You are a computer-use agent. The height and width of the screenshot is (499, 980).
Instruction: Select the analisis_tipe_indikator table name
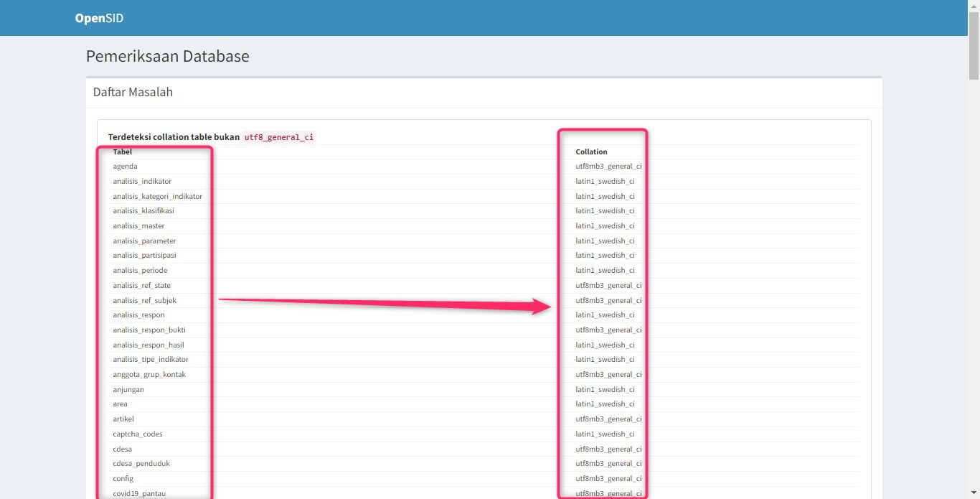point(151,359)
